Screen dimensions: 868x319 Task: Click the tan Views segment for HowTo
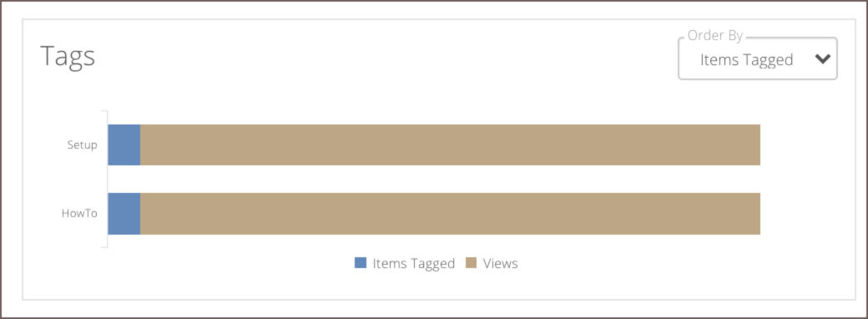tap(450, 214)
